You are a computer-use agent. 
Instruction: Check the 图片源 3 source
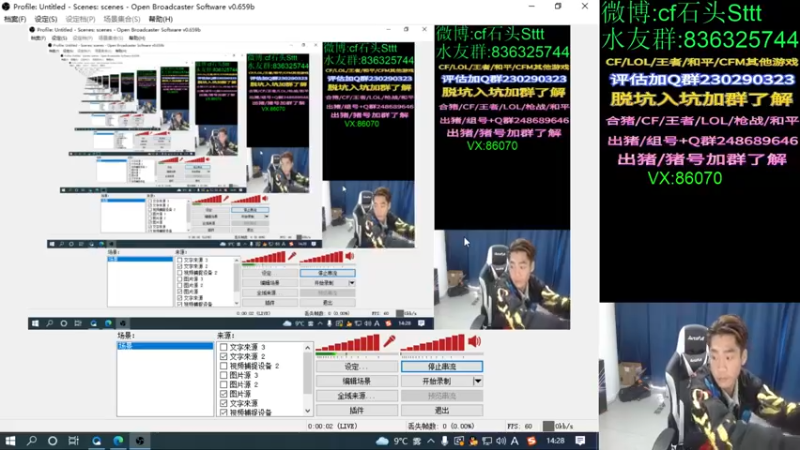223,375
